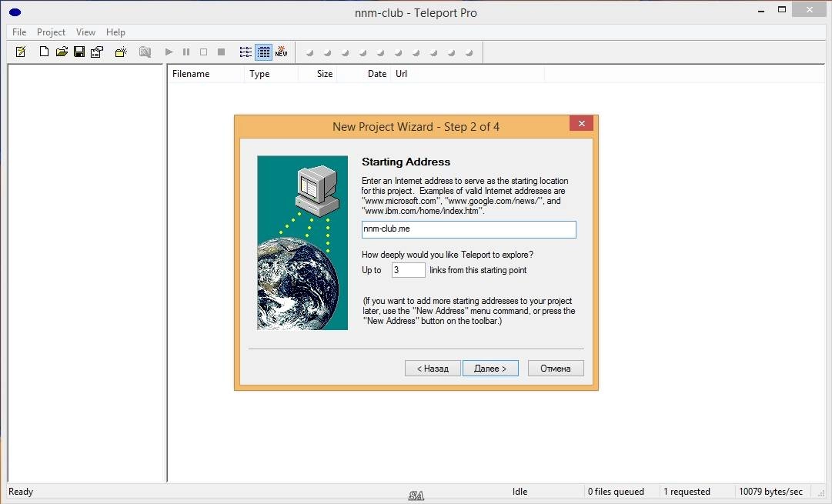Screen dimensions: 832x504
Task: Close the New Project Wizard dialog
Action: pyautogui.click(x=582, y=123)
